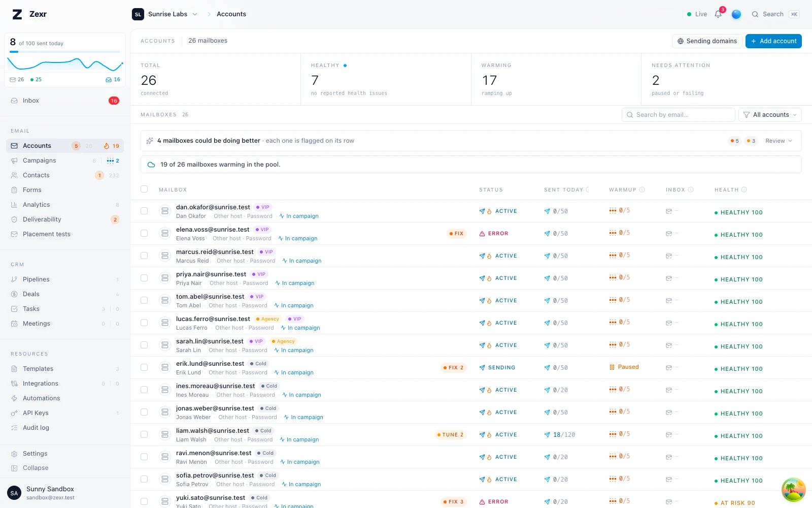
Task: Click the mailbox icon for dan.okafor@sunrise.test
Action: point(165,211)
